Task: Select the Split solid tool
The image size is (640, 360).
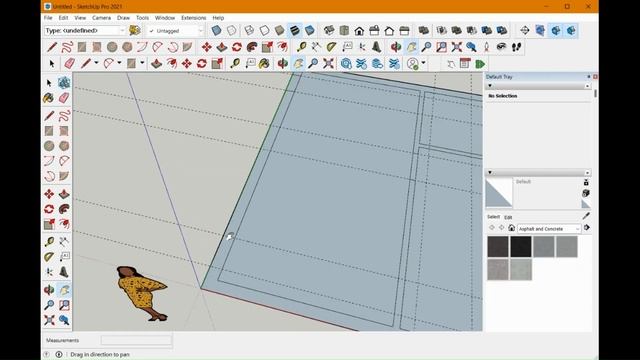Action: [502, 31]
